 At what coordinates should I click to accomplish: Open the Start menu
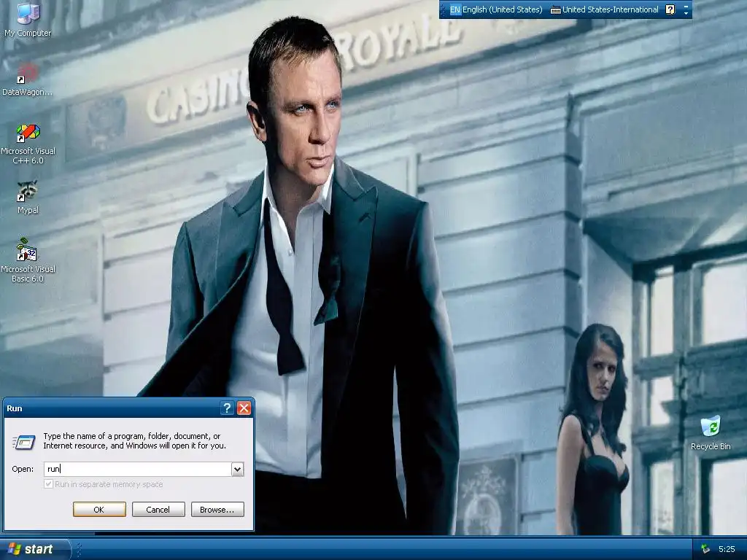[x=34, y=549]
